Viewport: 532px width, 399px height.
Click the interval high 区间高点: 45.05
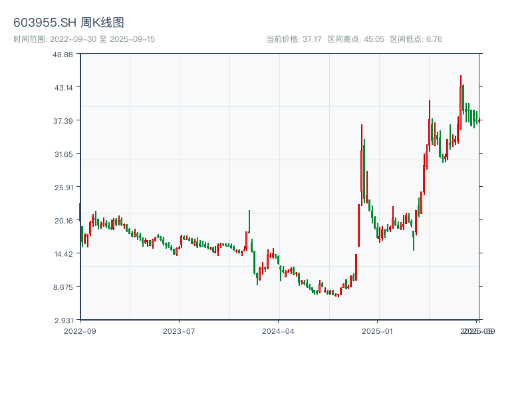tap(356, 39)
